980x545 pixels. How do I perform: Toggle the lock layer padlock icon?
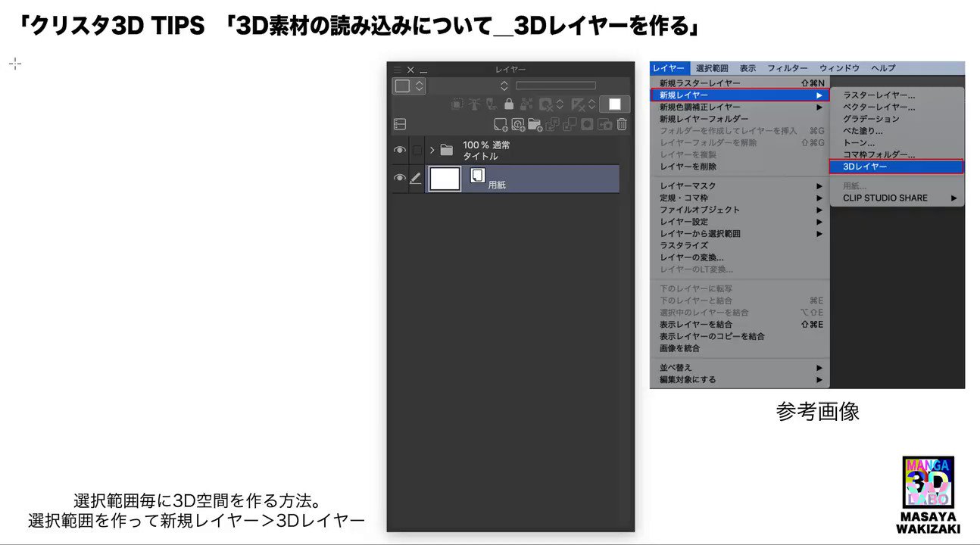point(509,104)
